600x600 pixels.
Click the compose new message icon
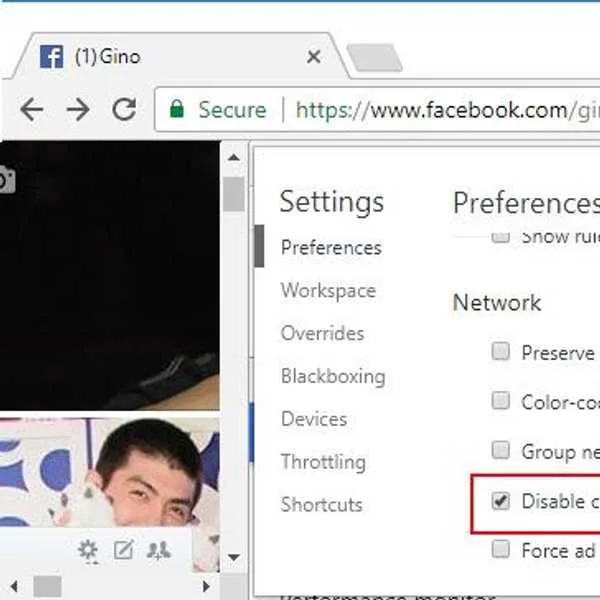(x=124, y=549)
